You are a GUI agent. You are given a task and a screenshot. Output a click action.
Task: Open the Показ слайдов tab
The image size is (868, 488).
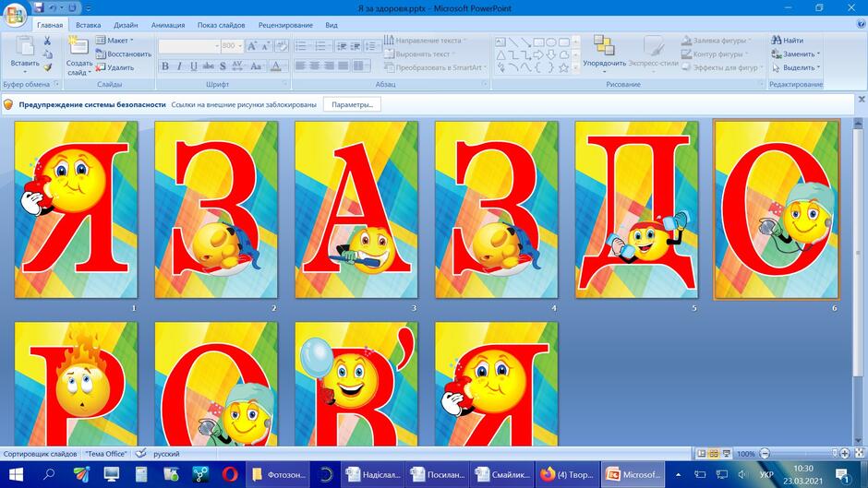[221, 25]
